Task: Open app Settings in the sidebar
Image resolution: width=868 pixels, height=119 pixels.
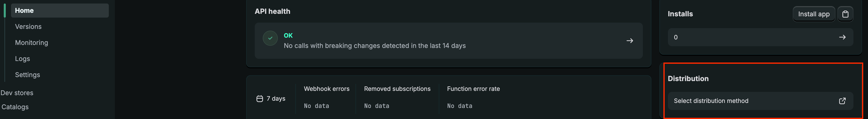Action: point(28,75)
